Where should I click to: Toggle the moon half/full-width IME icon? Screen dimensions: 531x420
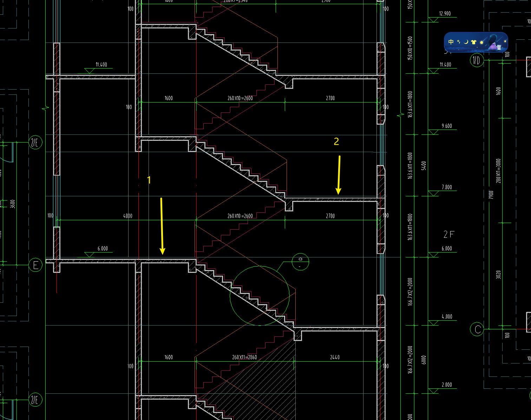coord(466,42)
